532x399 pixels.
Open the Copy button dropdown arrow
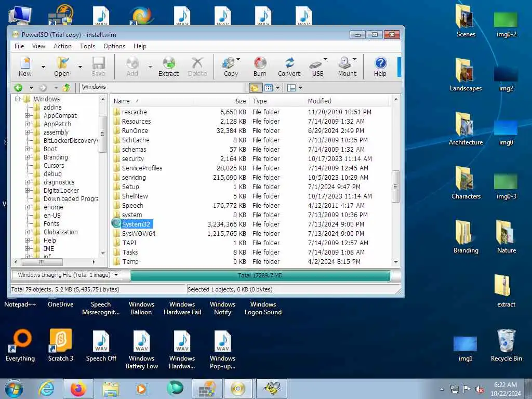coord(238,59)
